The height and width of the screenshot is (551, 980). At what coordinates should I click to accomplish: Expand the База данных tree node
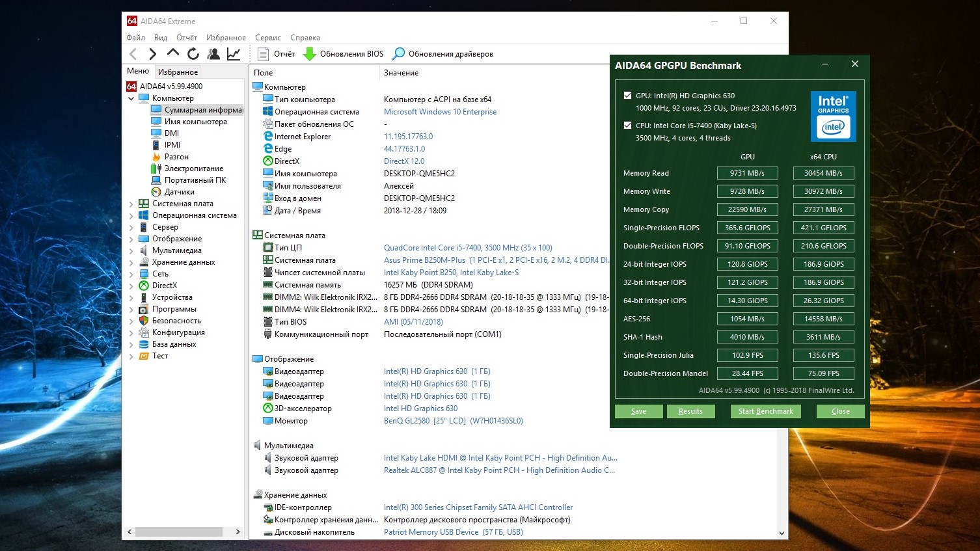(x=131, y=344)
